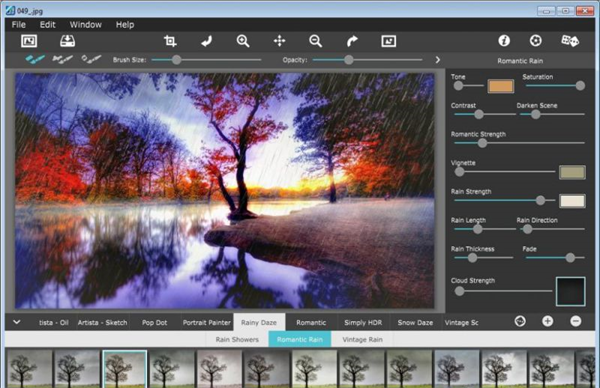Select Rain Showers sub-effect

(237, 339)
